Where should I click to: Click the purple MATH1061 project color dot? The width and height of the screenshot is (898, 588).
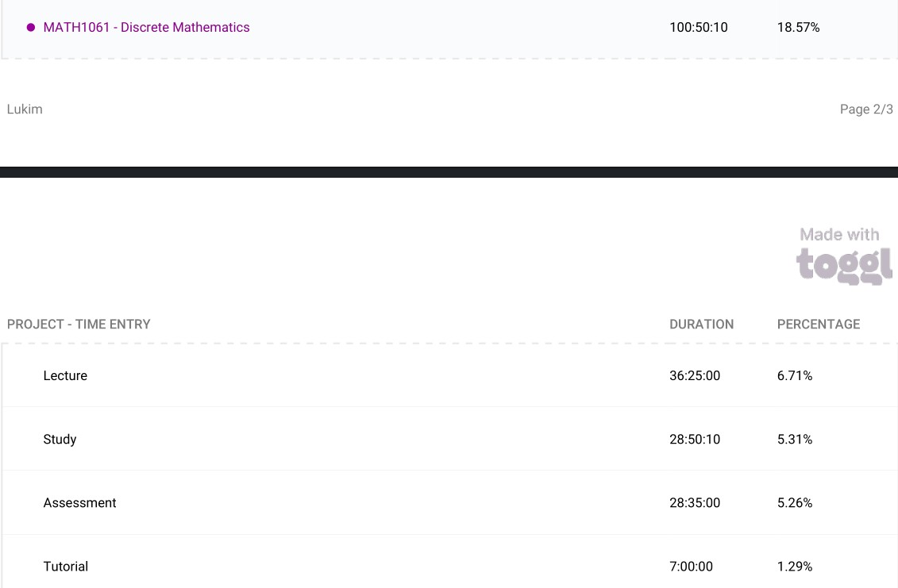(x=31, y=28)
